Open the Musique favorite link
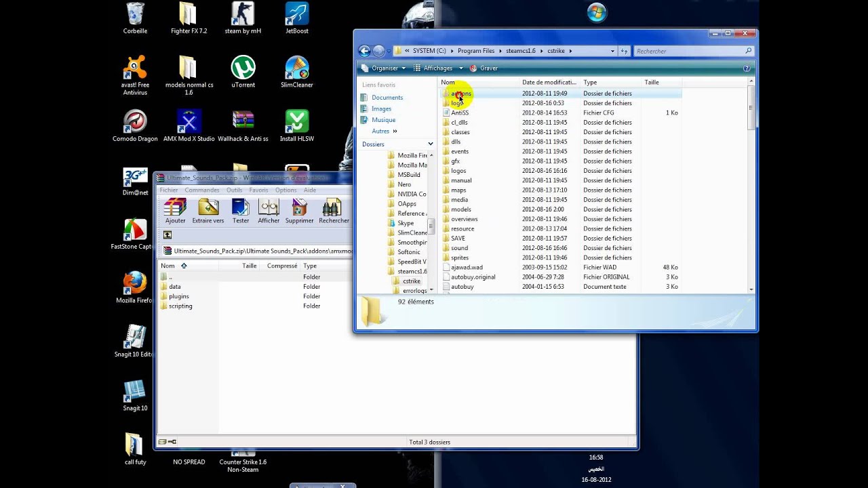 click(383, 120)
